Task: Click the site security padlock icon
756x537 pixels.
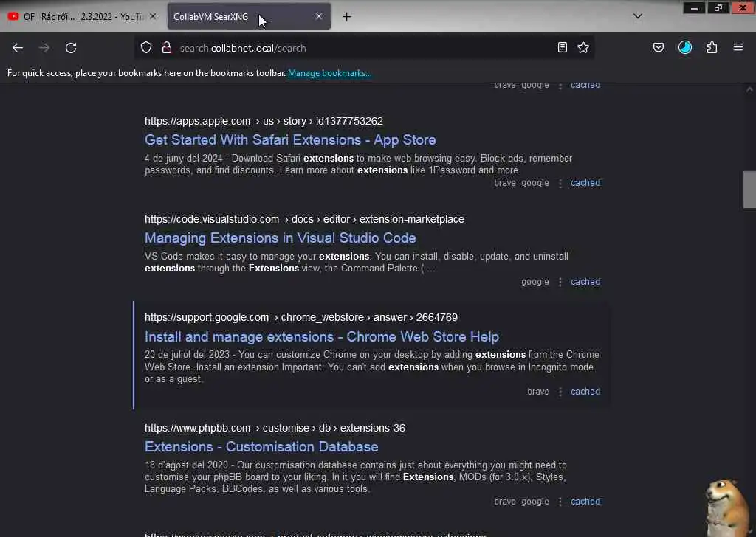Action: pos(167,47)
